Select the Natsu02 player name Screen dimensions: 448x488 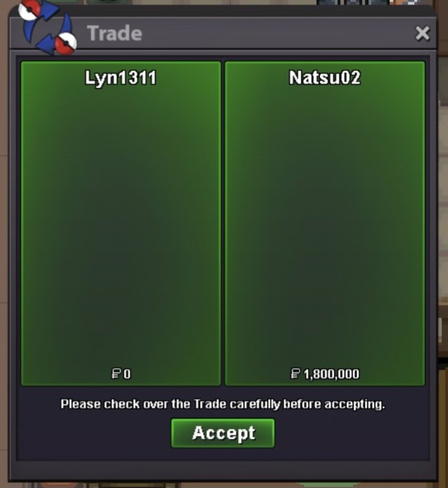tap(325, 77)
